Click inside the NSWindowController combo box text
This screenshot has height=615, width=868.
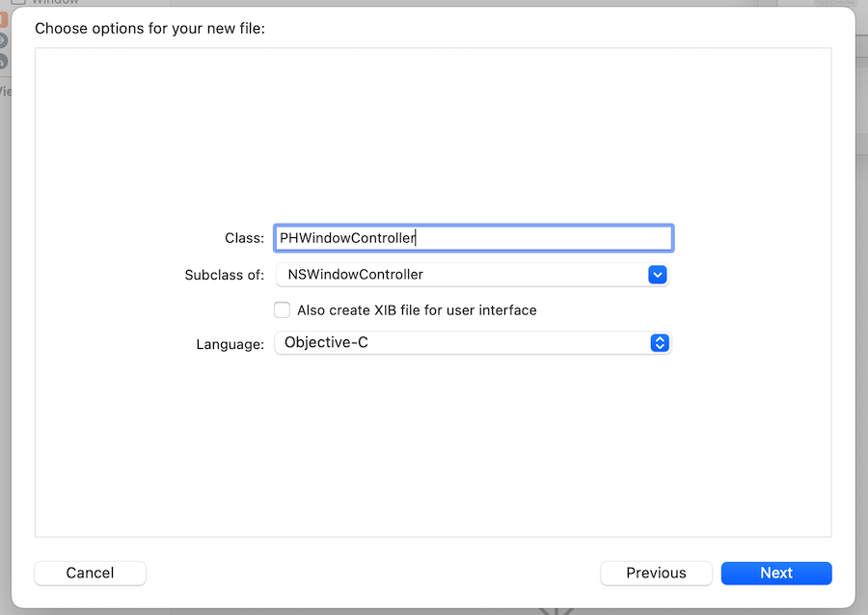coord(453,275)
